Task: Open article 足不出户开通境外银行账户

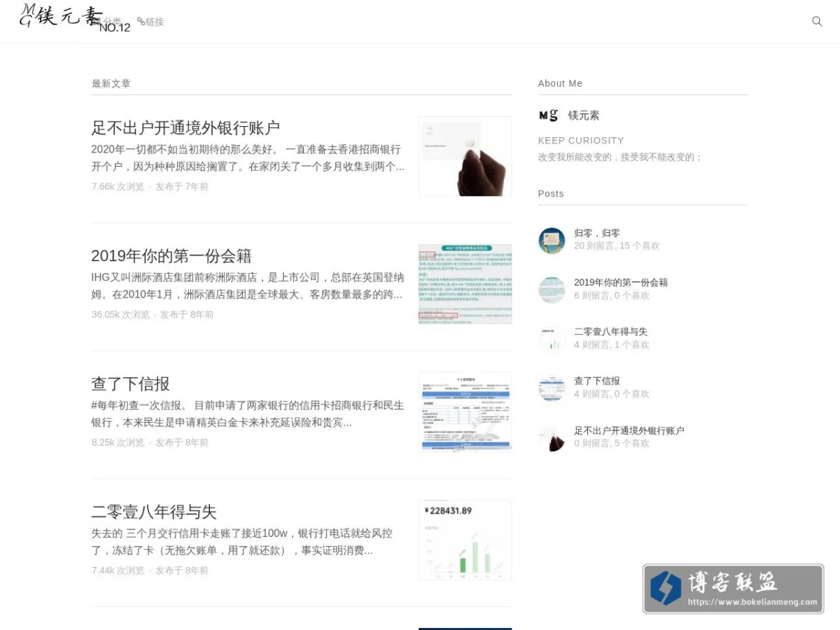Action: click(x=185, y=128)
